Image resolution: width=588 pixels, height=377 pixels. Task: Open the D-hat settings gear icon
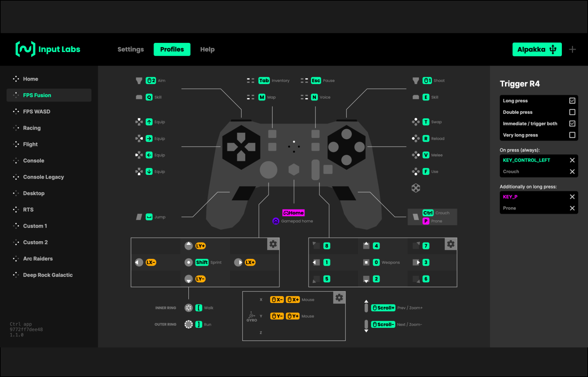(x=451, y=244)
